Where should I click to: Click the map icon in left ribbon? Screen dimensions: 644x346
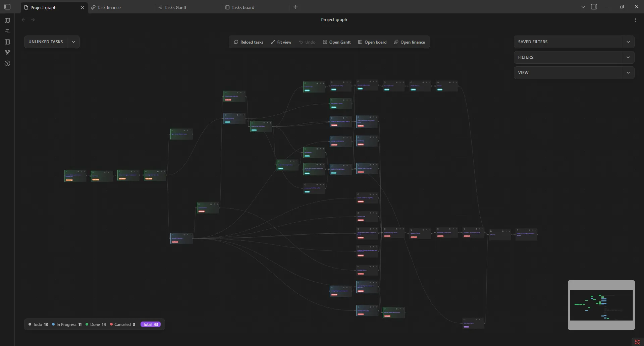click(x=7, y=20)
